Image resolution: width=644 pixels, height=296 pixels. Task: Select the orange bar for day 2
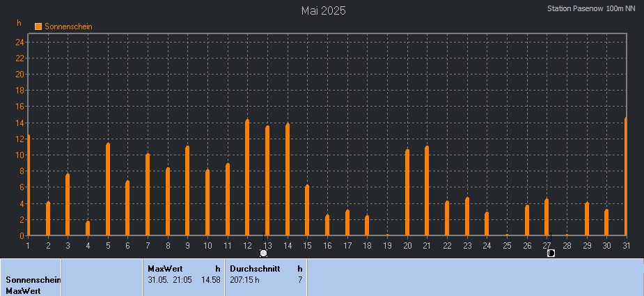(x=48, y=218)
